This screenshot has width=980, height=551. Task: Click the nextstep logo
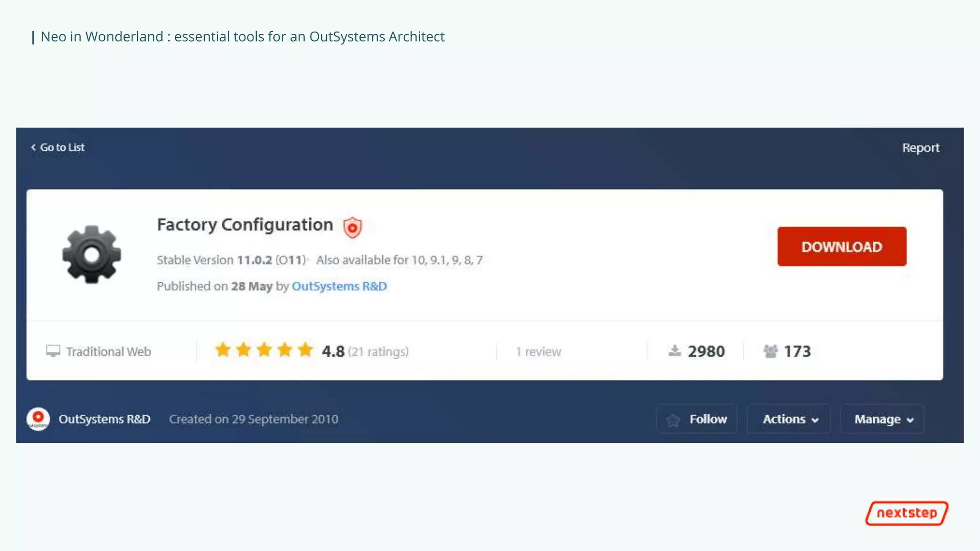[x=906, y=513]
